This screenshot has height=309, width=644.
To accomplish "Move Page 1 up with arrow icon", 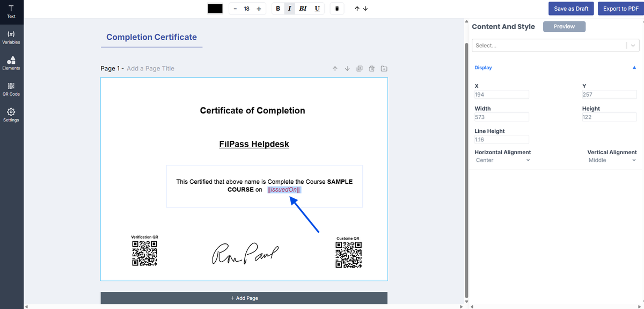I will point(335,69).
